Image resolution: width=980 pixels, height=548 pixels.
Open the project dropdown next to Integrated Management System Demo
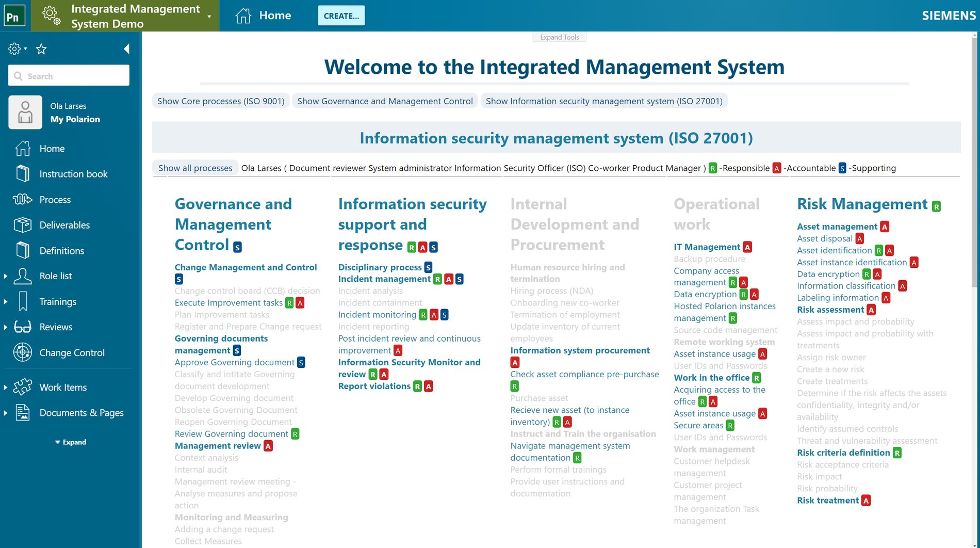click(x=209, y=17)
